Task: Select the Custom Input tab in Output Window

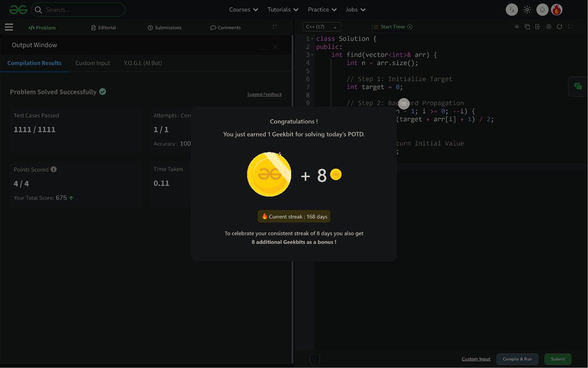Action: [x=93, y=63]
